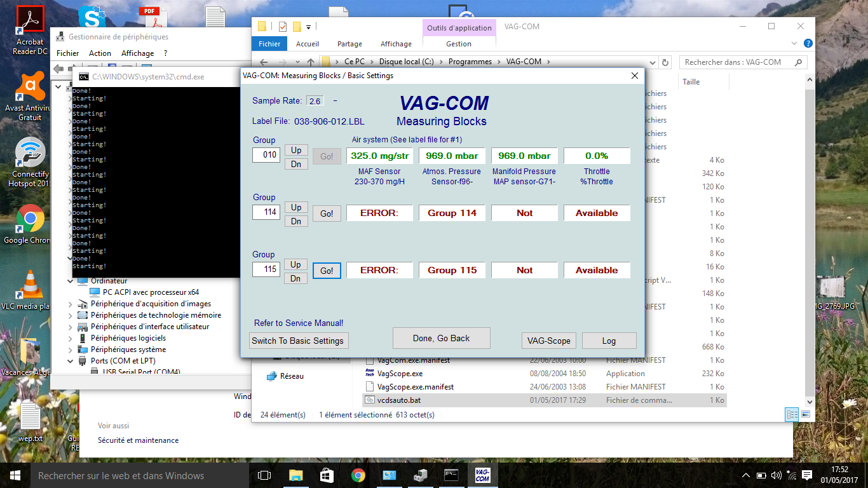Open Accueil ribbon tab in Explorer

click(308, 44)
